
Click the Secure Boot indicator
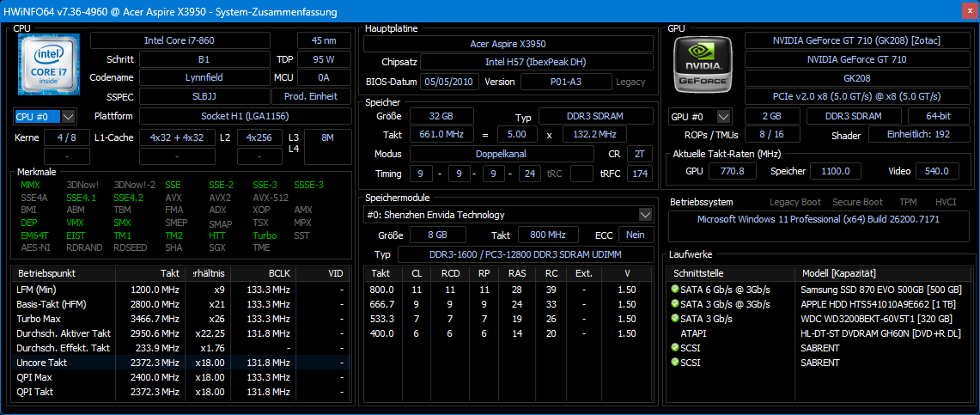click(857, 202)
